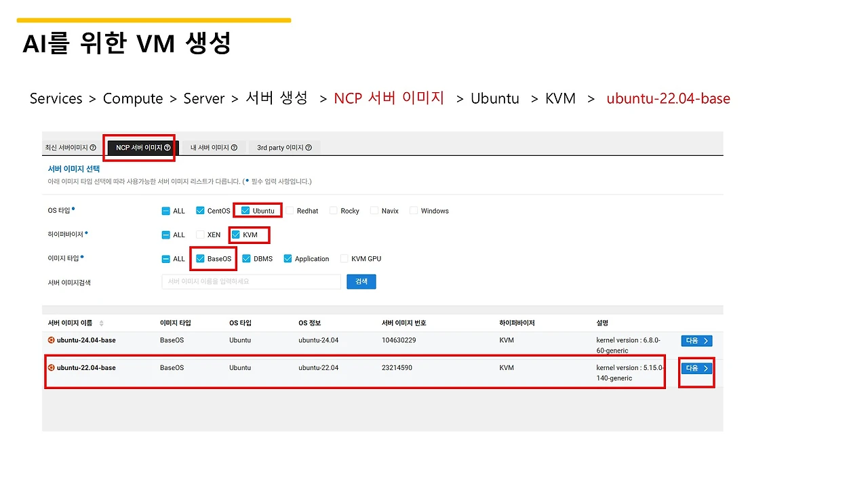Viewport: 868px width, 488px height.
Task: Focus the 서버 이미지 이름 search field
Action: click(x=251, y=281)
